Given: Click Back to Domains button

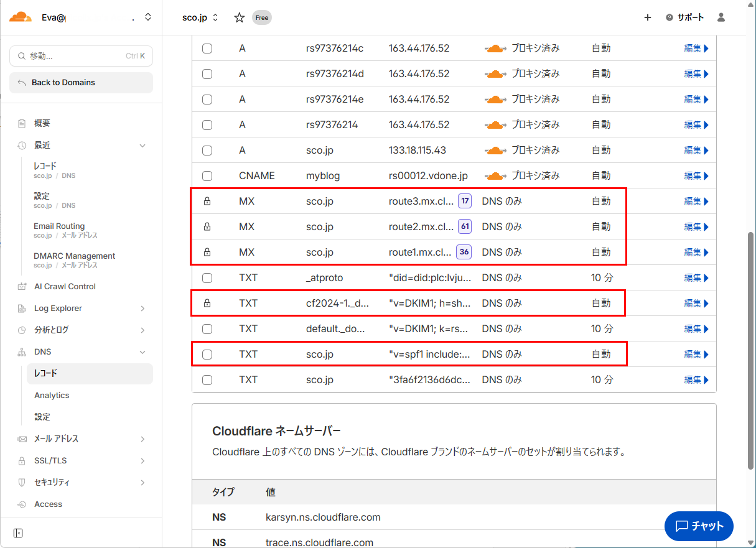Looking at the screenshot, I should pyautogui.click(x=81, y=82).
